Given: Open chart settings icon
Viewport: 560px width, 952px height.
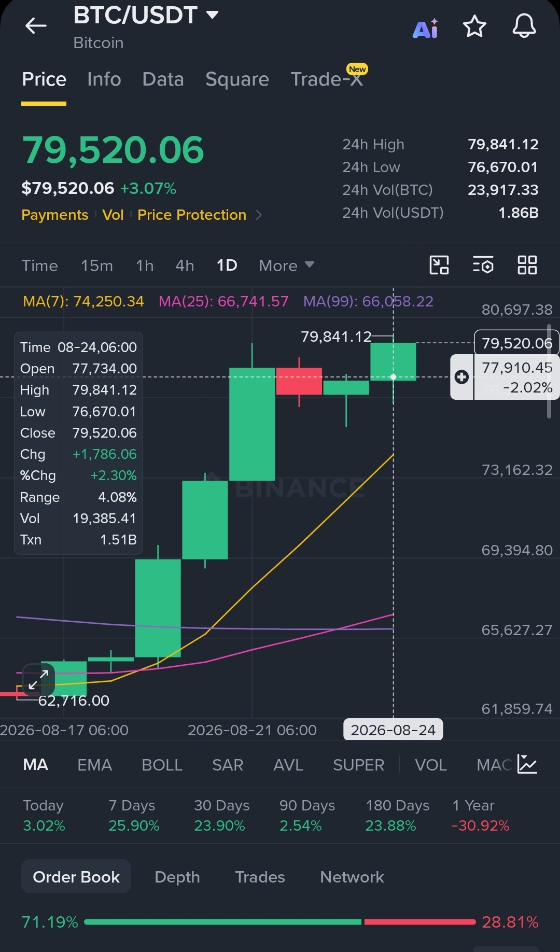Looking at the screenshot, I should pyautogui.click(x=483, y=265).
